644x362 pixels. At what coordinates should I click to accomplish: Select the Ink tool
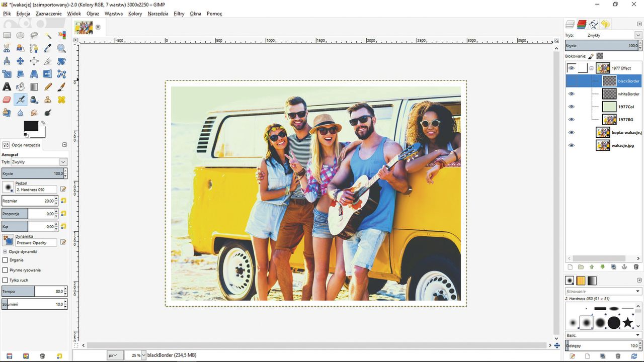34,100
